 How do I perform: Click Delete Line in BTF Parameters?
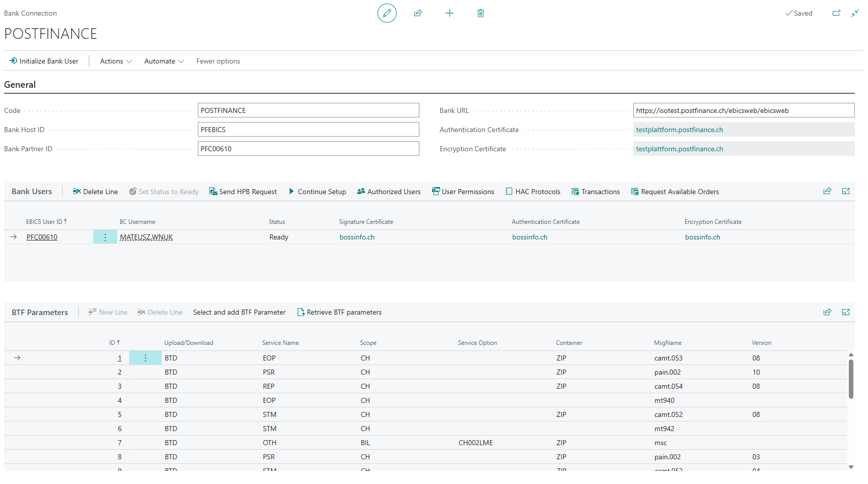click(160, 312)
